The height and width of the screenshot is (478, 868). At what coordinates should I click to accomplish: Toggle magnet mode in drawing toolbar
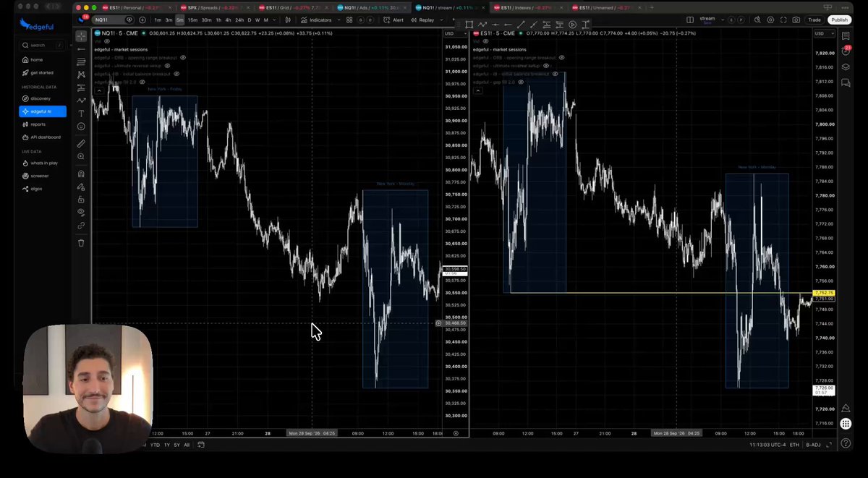pyautogui.click(x=81, y=174)
